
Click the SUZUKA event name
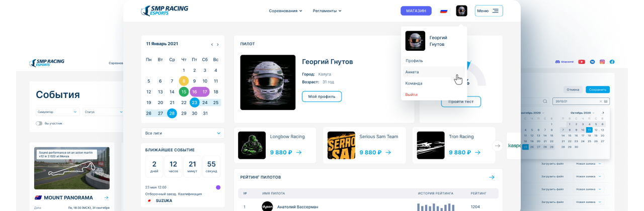click(163, 200)
